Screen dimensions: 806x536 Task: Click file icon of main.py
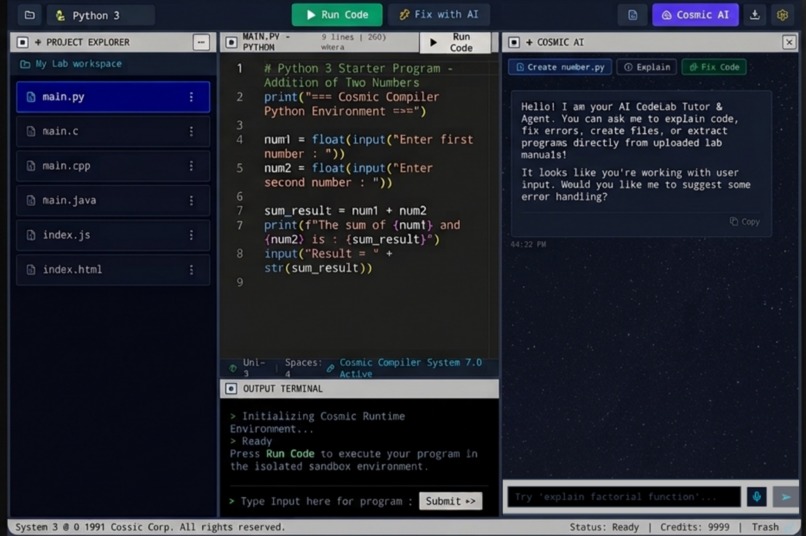[x=31, y=97]
